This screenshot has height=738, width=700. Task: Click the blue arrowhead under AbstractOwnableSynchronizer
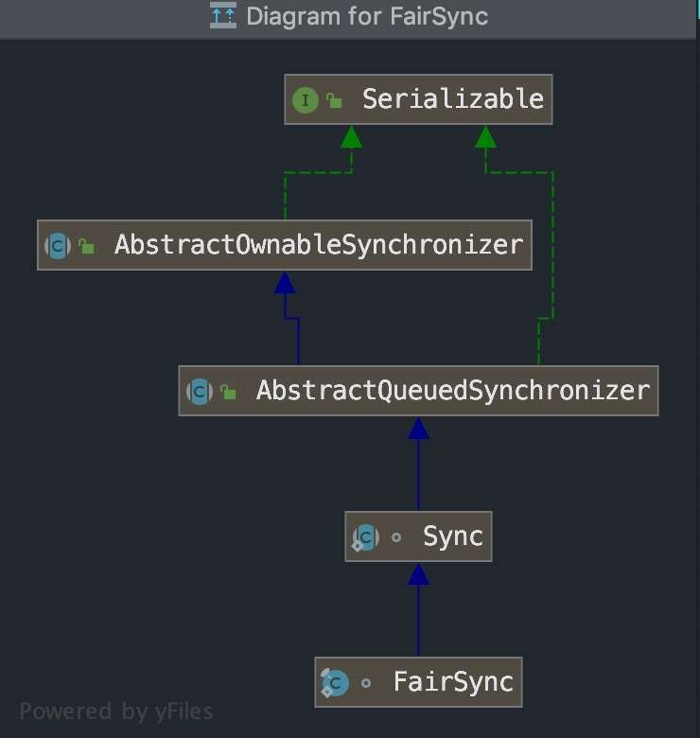point(285,282)
